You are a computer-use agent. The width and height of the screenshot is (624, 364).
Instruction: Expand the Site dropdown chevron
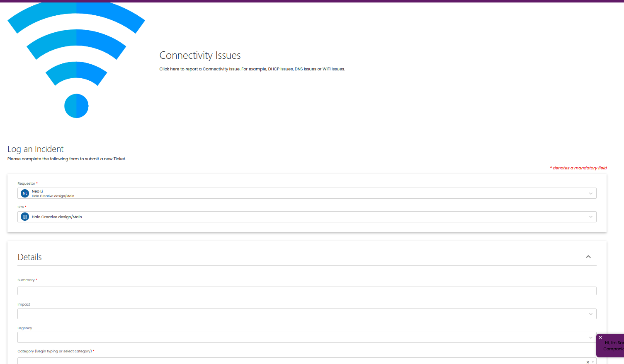[590, 217]
